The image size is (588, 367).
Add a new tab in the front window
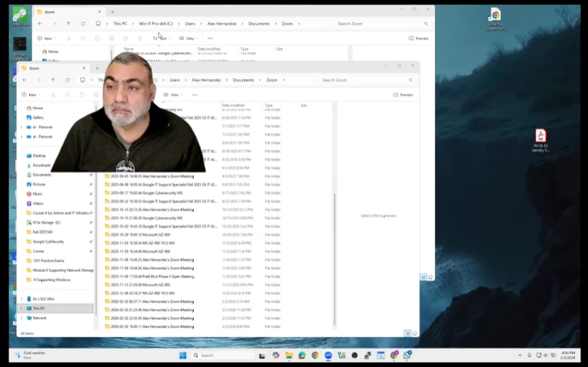click(x=97, y=68)
